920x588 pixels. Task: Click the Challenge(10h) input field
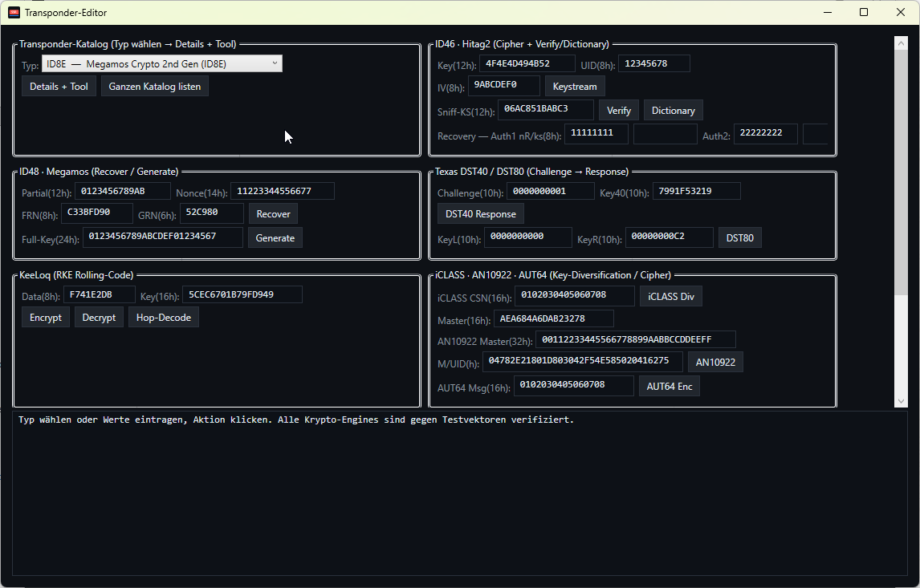(x=551, y=191)
